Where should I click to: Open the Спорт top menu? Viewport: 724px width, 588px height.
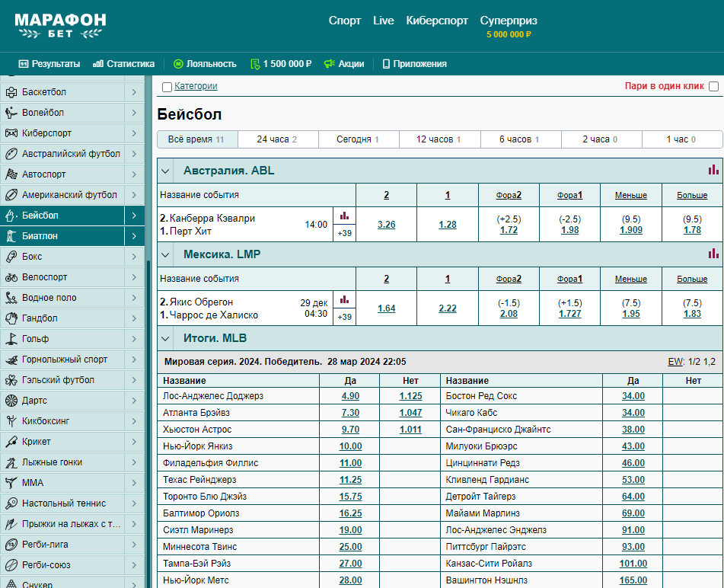tap(344, 21)
